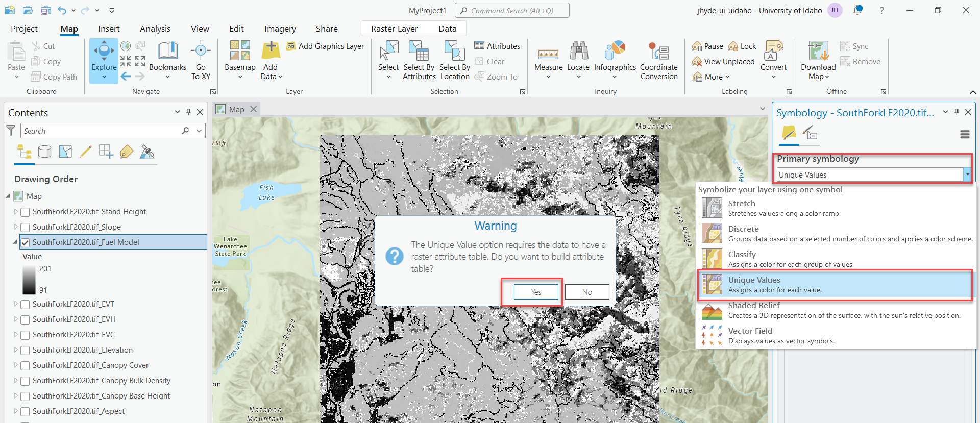Image resolution: width=980 pixels, height=423 pixels.
Task: Click the Pause labeling button
Action: [707, 46]
